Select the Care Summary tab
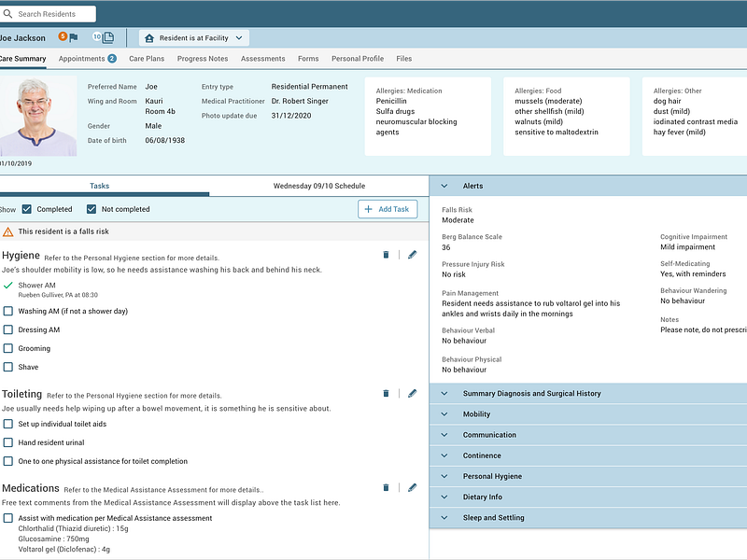The image size is (747, 560). [22, 59]
